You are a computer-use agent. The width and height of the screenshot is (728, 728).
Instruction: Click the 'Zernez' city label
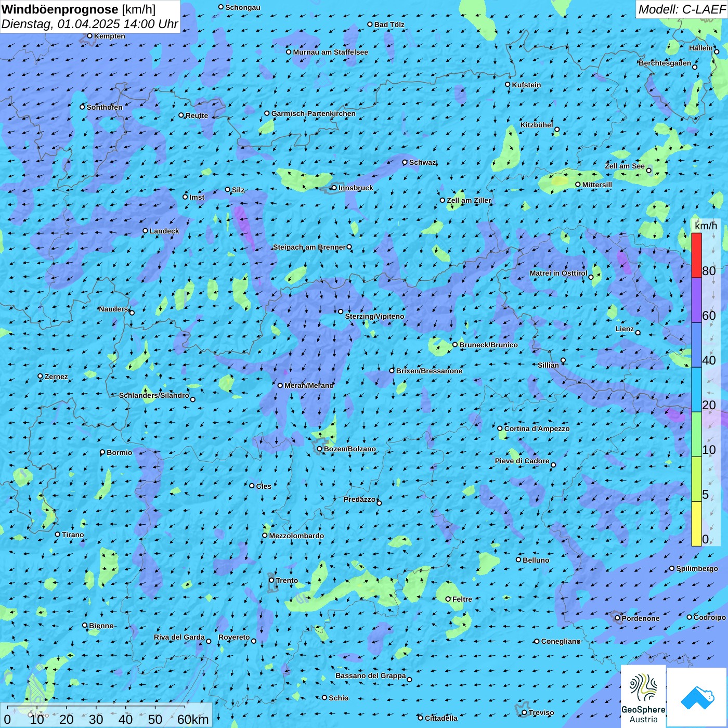(x=56, y=376)
